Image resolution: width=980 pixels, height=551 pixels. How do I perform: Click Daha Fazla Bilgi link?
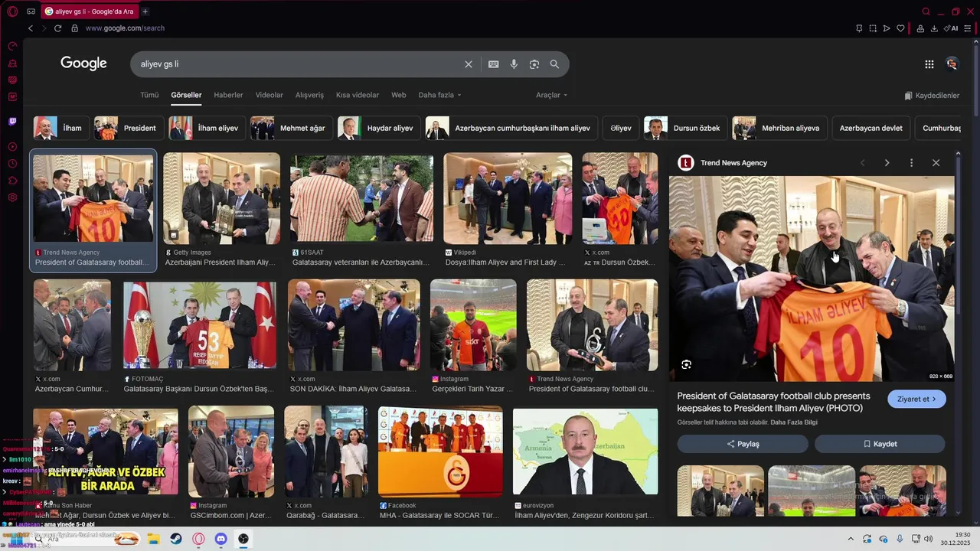(x=794, y=422)
